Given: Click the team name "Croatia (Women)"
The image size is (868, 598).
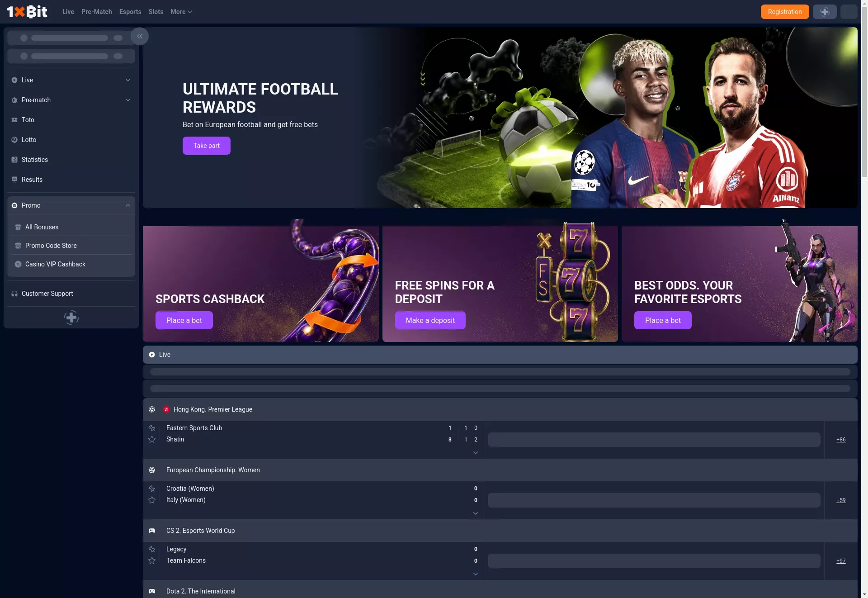Looking at the screenshot, I should (x=190, y=489).
